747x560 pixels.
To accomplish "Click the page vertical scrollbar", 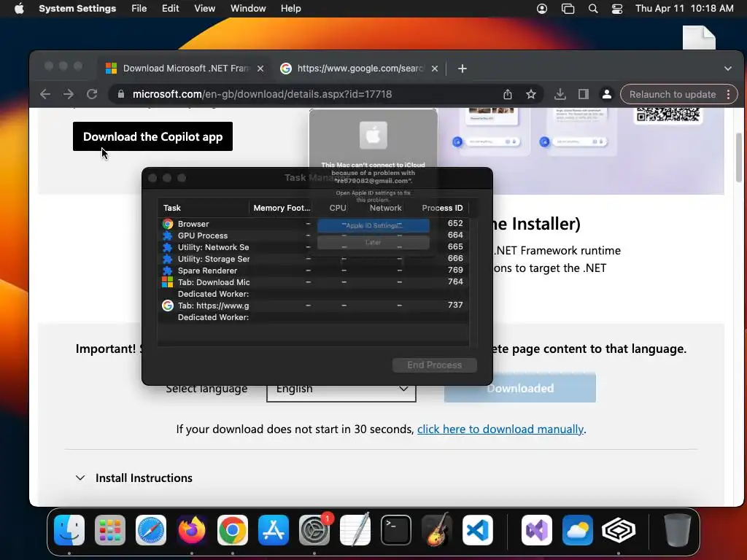I will [x=739, y=158].
